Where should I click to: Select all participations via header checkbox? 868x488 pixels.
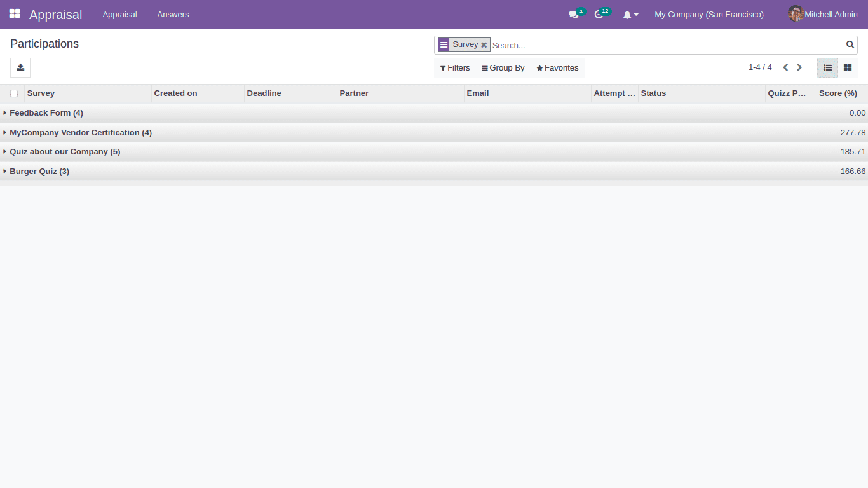[14, 93]
